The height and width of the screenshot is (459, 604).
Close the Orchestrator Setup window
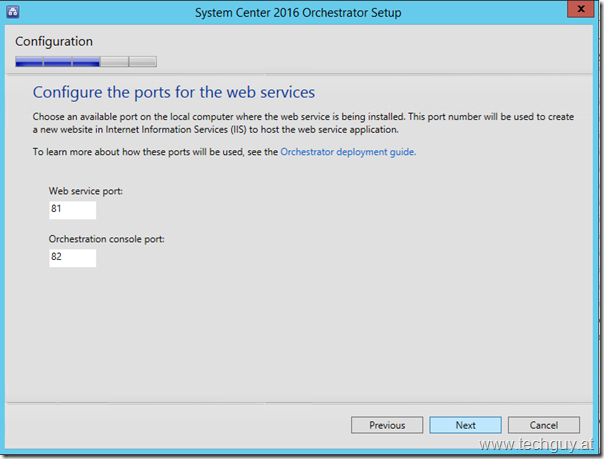pyautogui.click(x=581, y=9)
